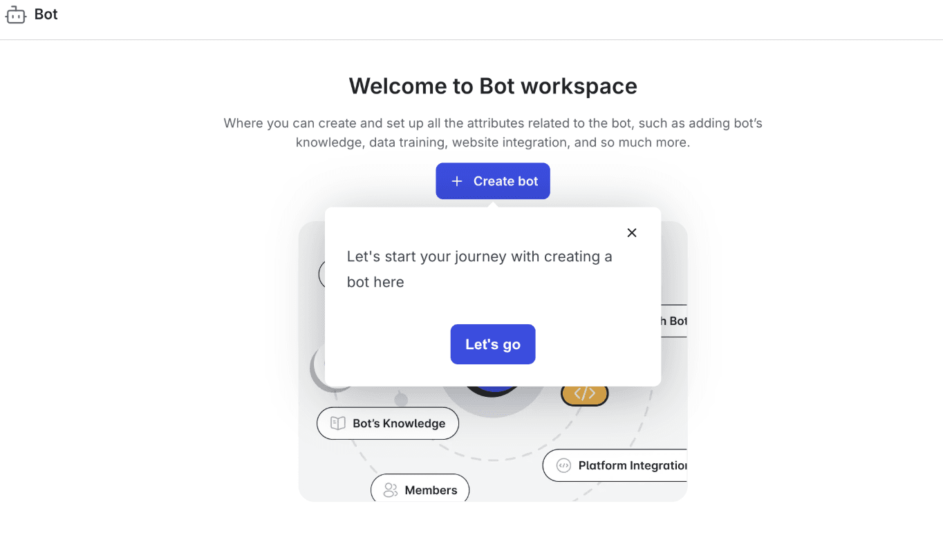943x560 pixels.
Task: Click the bot avatar below Let's go
Action: 492,391
